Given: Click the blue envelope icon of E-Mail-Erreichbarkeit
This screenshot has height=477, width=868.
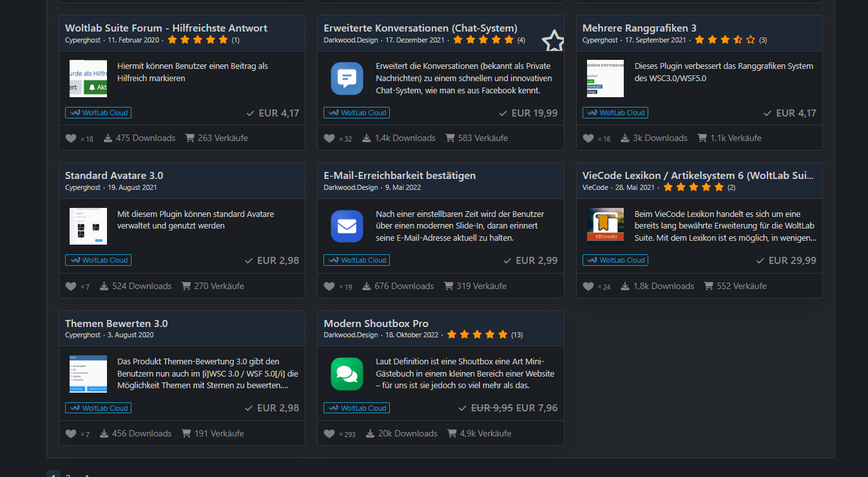Looking at the screenshot, I should pos(347,226).
